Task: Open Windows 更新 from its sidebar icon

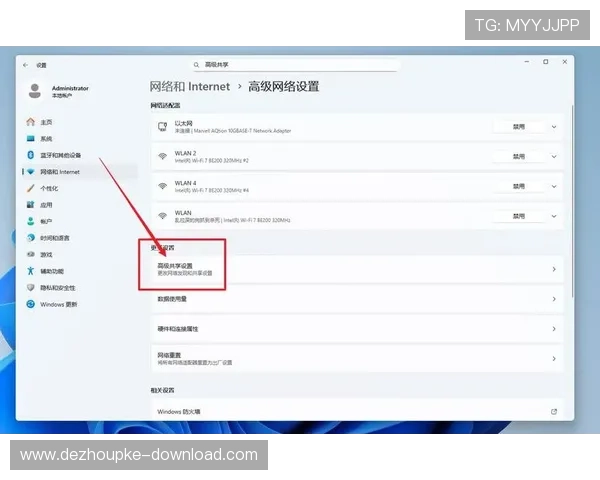Action: point(31,304)
